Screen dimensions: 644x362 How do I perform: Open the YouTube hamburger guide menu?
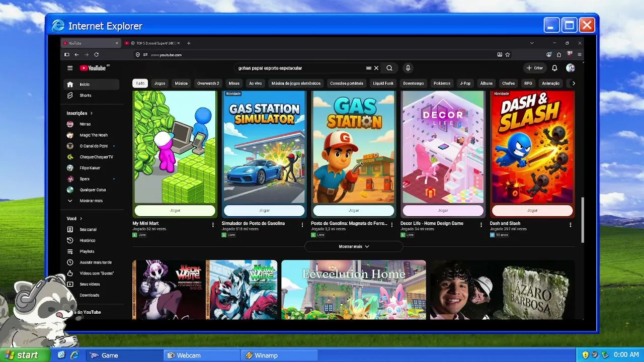pos(70,68)
